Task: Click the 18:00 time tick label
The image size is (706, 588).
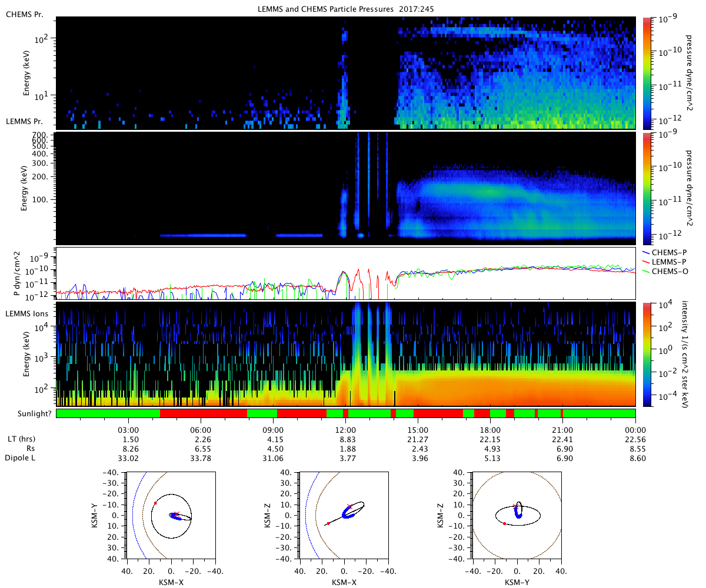Action: (x=490, y=429)
